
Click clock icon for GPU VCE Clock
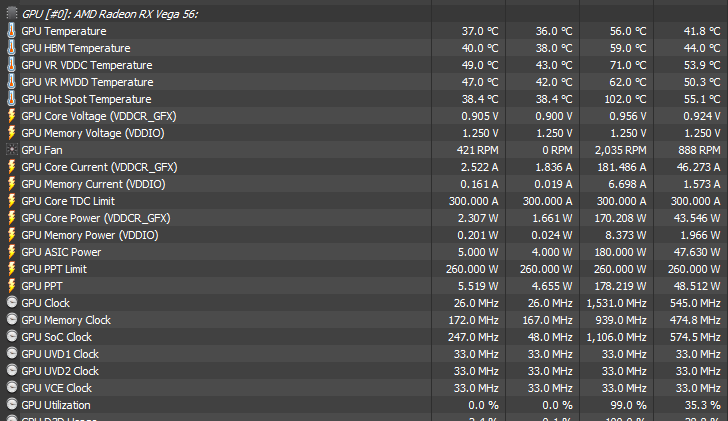pyautogui.click(x=12, y=388)
